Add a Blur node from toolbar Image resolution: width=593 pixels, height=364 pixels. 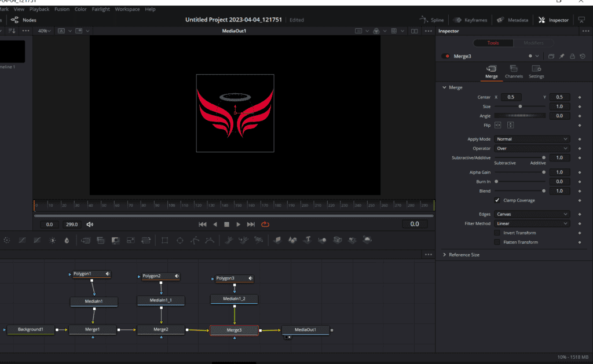click(x=67, y=240)
